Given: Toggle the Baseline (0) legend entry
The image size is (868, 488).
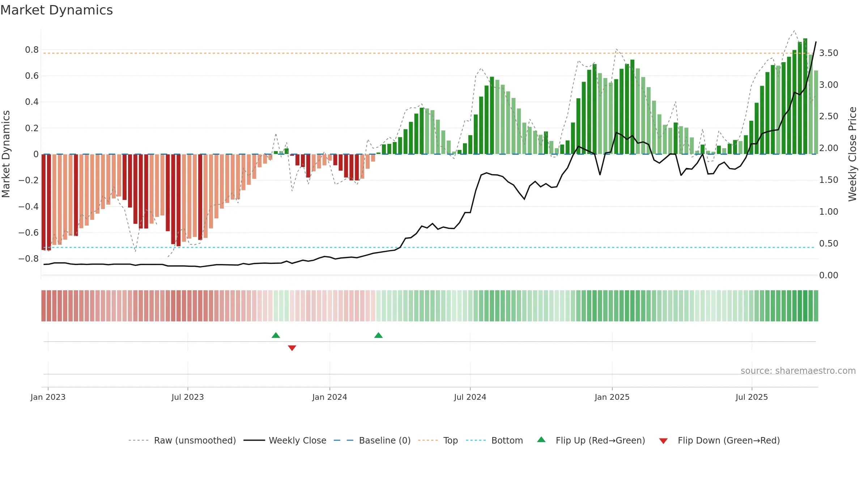Looking at the screenshot, I should point(372,440).
